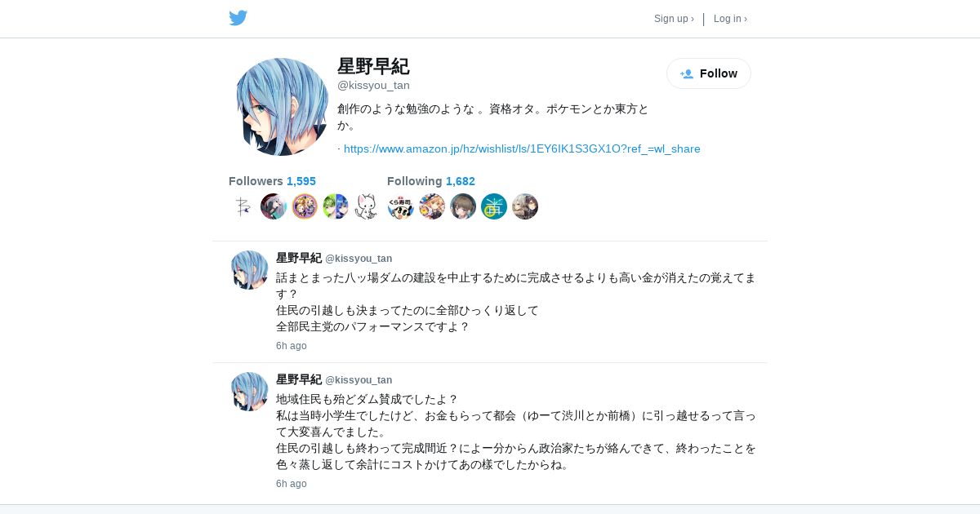Select the second follower avatar
Screen dimensions: 980x514
point(274,206)
